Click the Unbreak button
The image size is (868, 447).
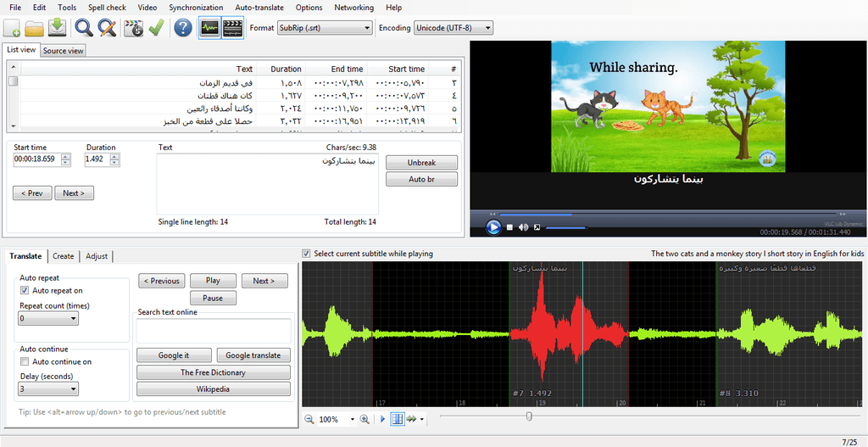pyautogui.click(x=422, y=163)
